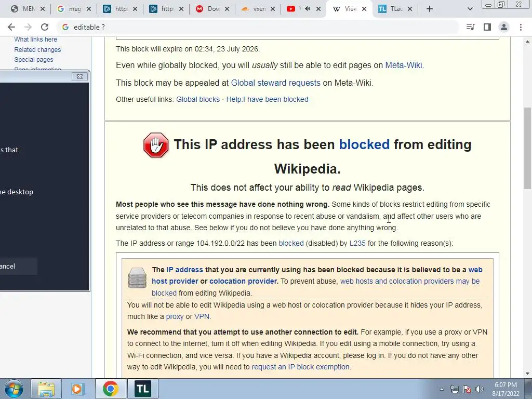Open 'request an IP block exemption' link

[x=301, y=367]
